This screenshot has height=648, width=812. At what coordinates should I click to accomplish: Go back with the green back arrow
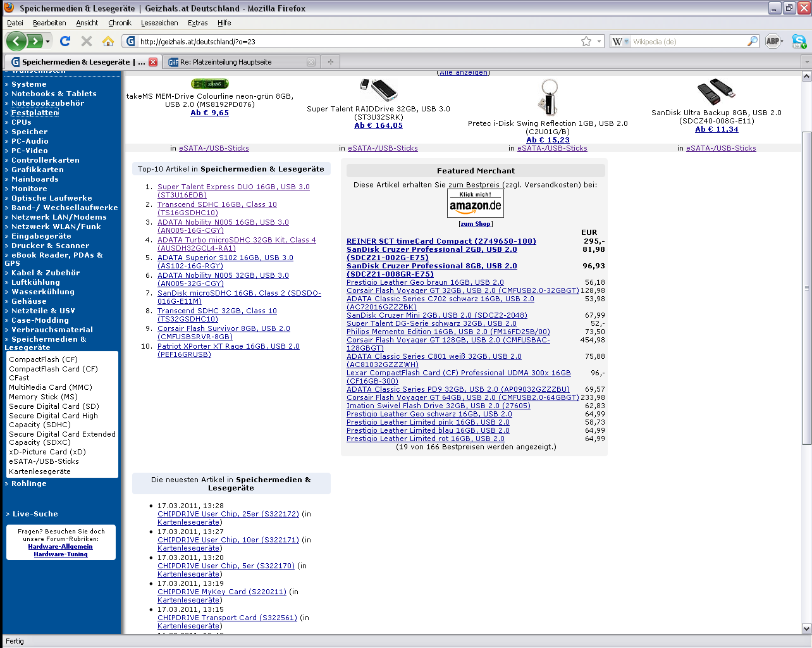[16, 41]
